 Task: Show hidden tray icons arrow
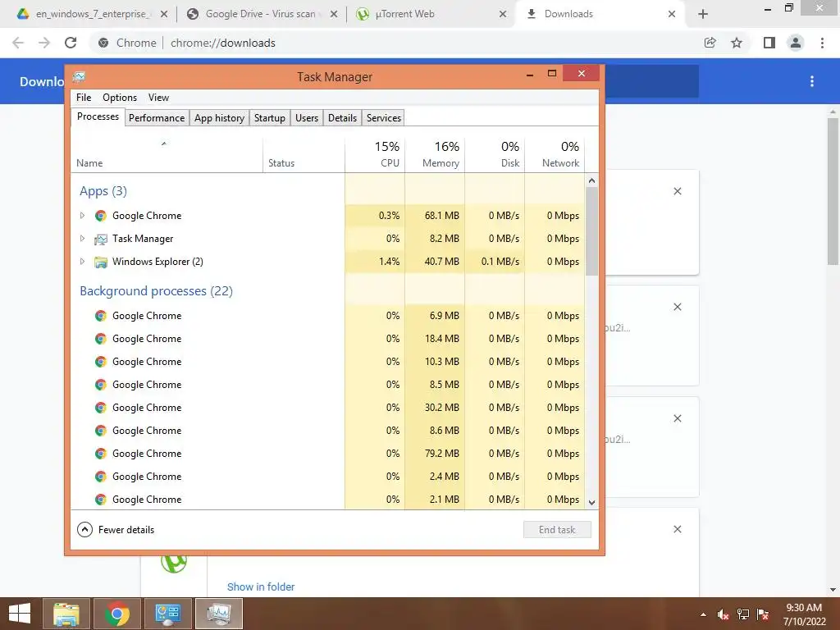(703, 615)
